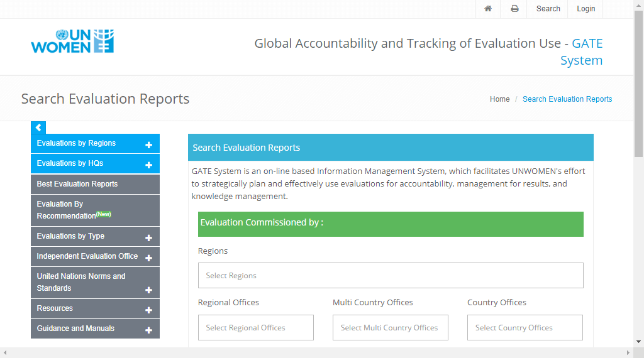Image resolution: width=644 pixels, height=358 pixels.
Task: Click the left arrow of horizontal scrollbar
Action: [5, 353]
